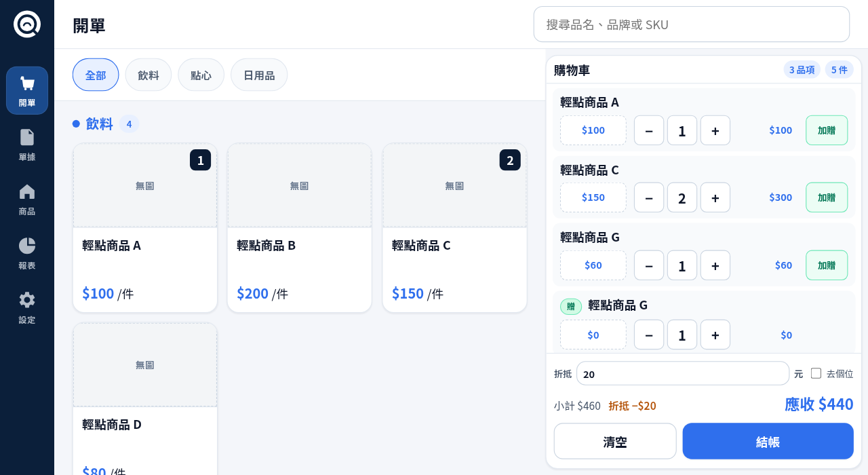Toggle the 去個位 checkbox
The image size is (868, 475).
point(816,373)
